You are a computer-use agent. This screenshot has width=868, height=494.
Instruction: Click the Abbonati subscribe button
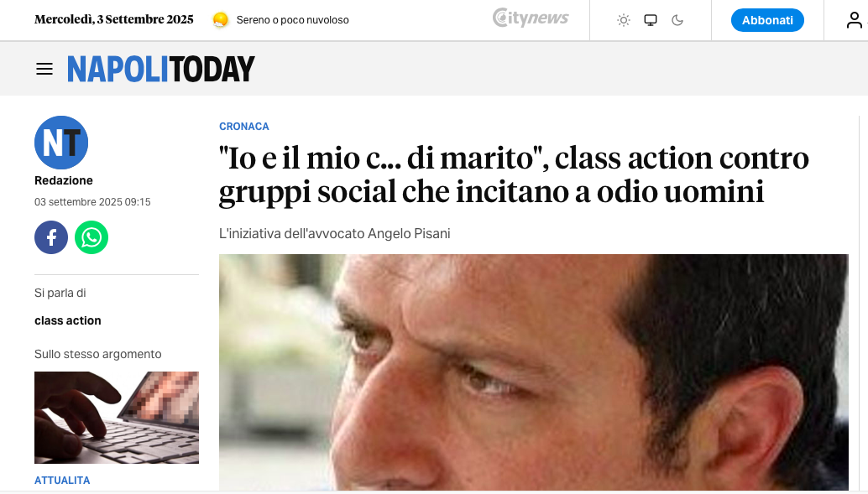pos(767,20)
